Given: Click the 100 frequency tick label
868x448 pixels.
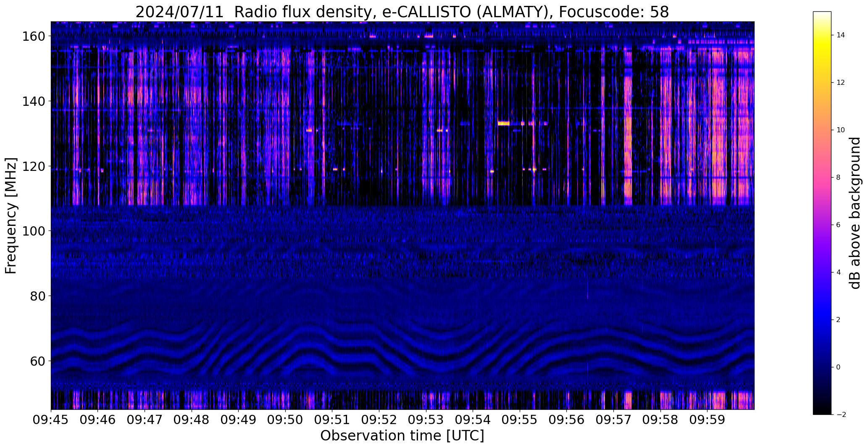Looking at the screenshot, I should tap(34, 231).
